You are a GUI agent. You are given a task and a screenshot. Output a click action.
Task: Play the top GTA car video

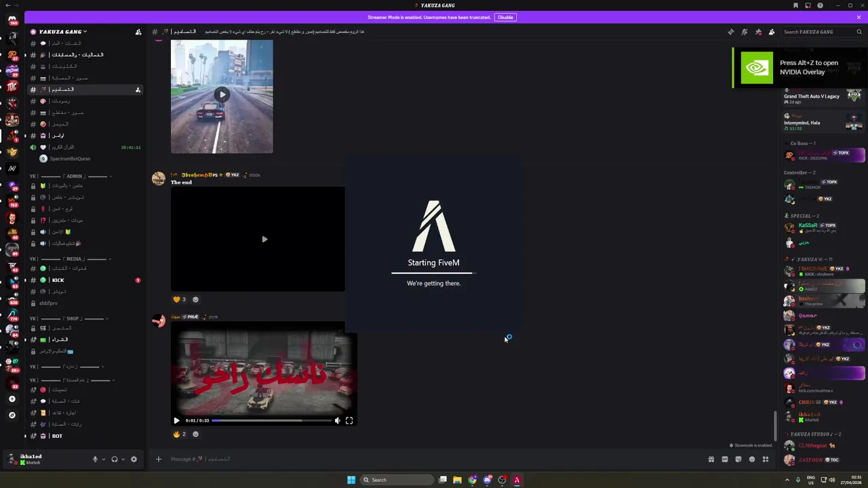[222, 95]
